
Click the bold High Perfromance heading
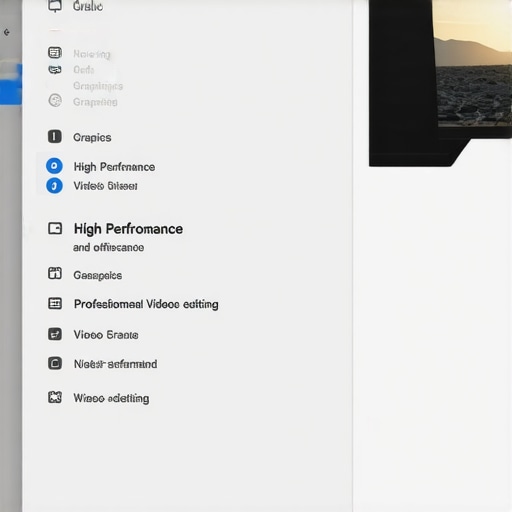point(128,229)
